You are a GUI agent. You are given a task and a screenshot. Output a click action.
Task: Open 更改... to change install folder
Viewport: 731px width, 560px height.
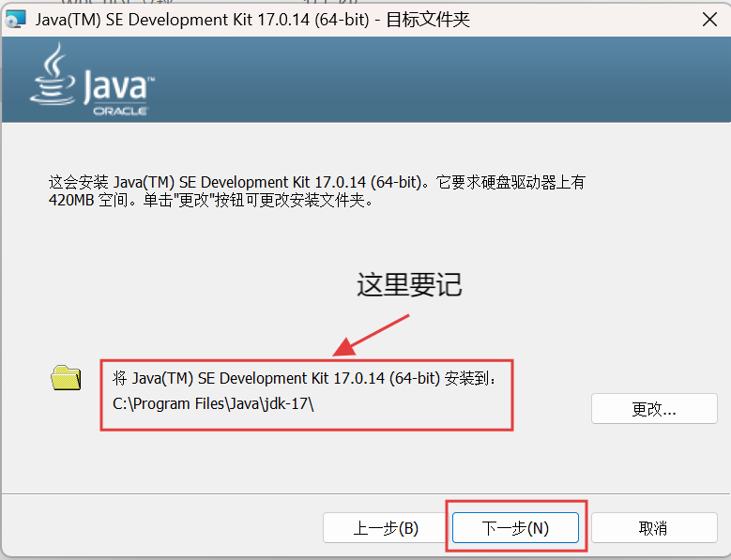(654, 409)
